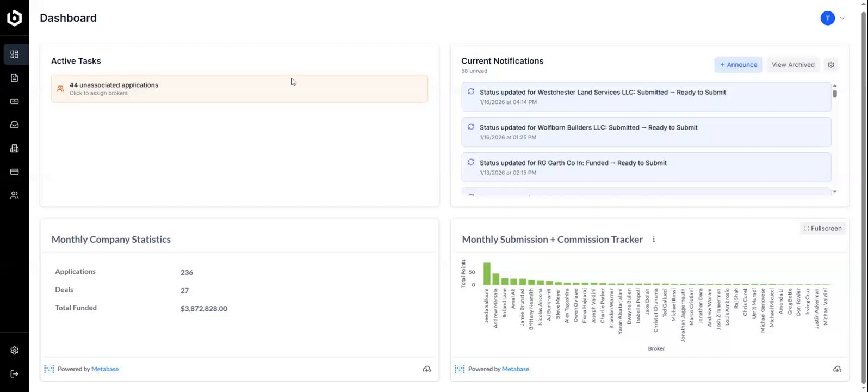The height and width of the screenshot is (392, 868).
Task: Open the building icon in sidebar
Action: [x=15, y=148]
